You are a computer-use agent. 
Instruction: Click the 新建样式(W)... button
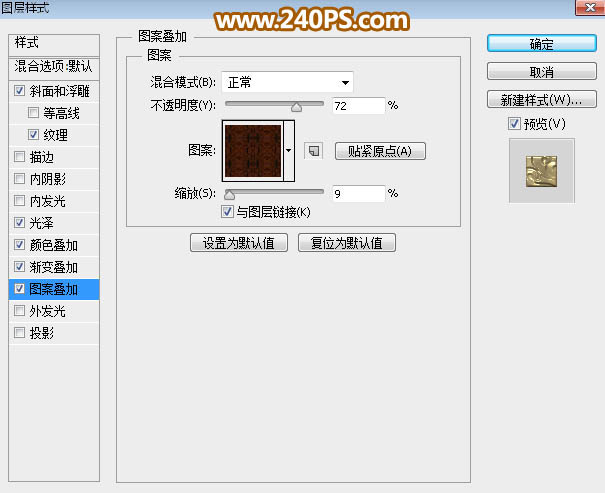542,100
